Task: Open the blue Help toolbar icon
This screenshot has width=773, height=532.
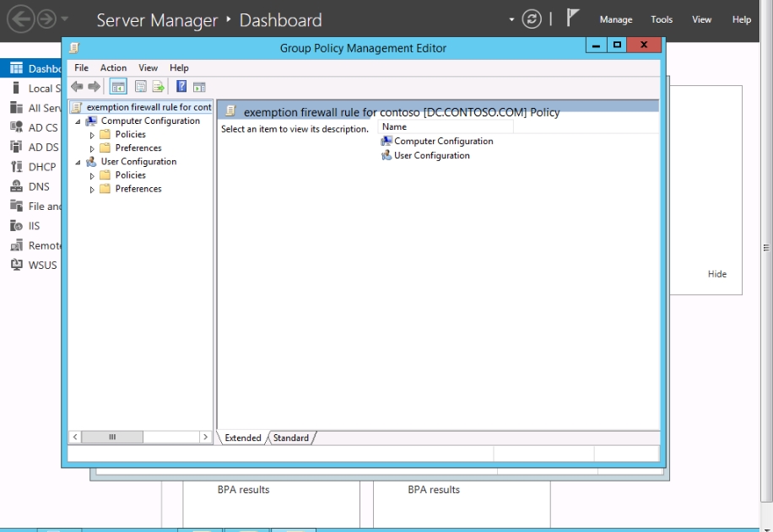Action: click(x=181, y=87)
